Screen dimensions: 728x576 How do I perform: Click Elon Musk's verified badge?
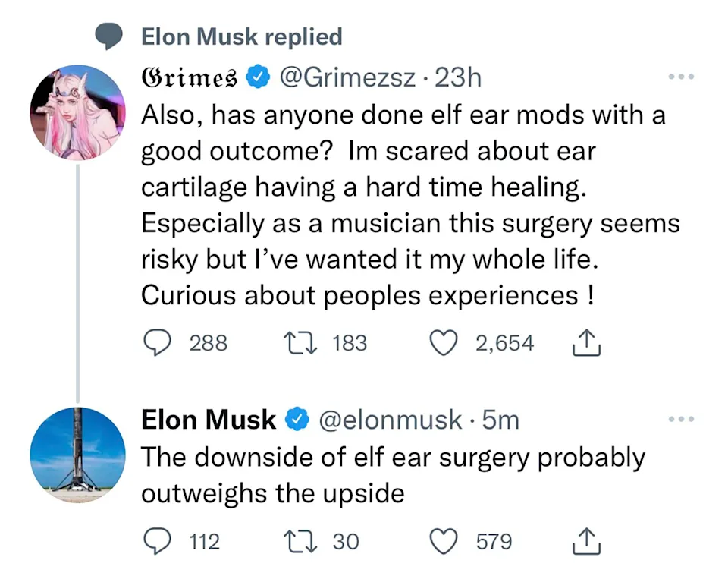click(297, 418)
